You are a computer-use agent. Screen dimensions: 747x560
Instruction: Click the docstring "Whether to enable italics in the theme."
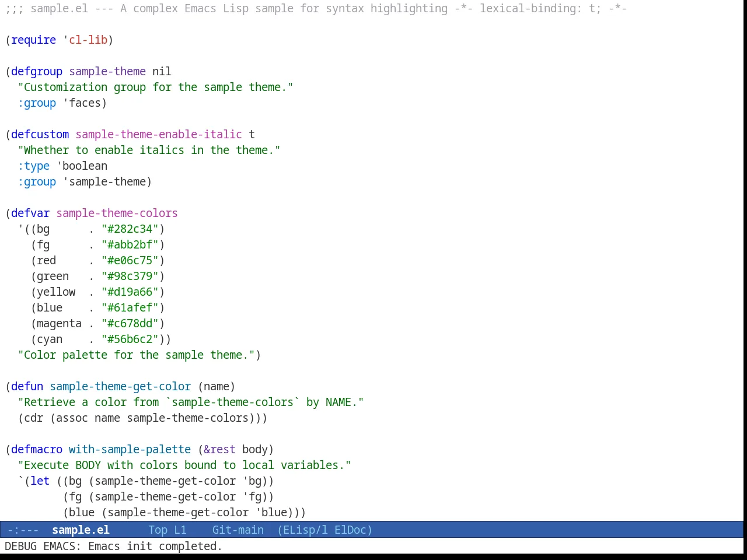[149, 150]
